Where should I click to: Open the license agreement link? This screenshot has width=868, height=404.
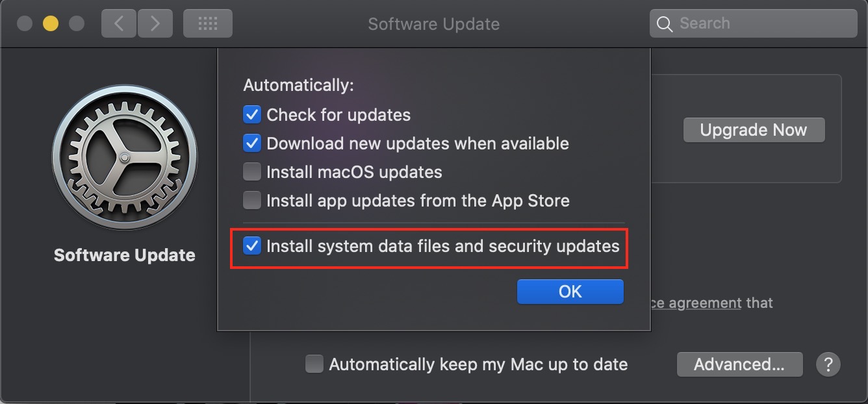pyautogui.click(x=696, y=303)
